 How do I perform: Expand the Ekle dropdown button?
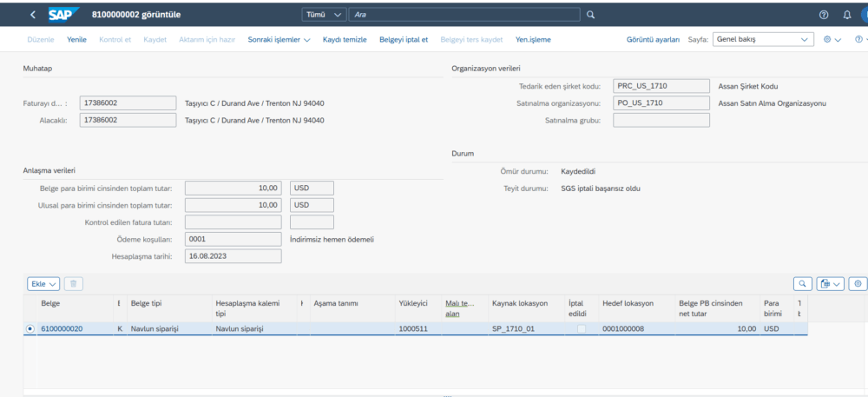point(43,283)
